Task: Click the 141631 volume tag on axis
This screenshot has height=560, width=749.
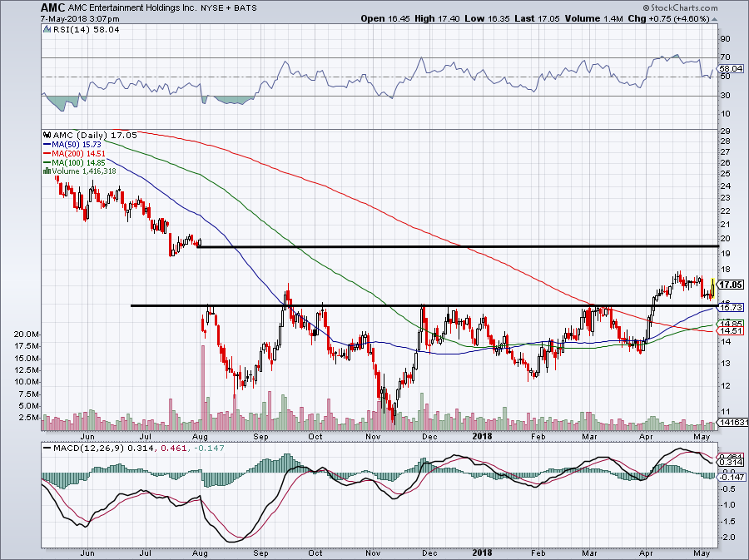Action: (733, 422)
